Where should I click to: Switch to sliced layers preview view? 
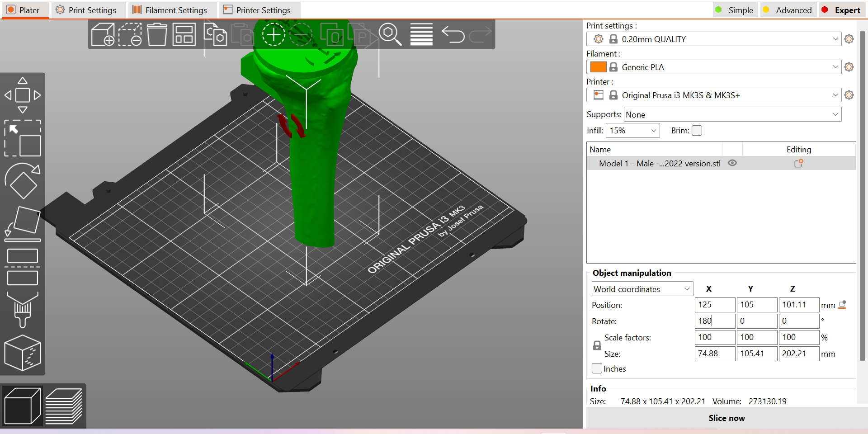coord(64,406)
